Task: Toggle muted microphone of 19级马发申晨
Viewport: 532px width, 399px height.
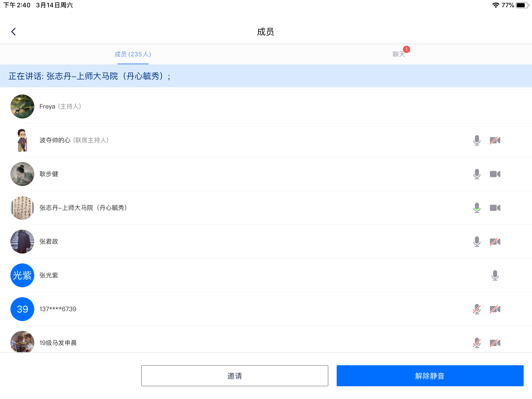Action: click(477, 343)
